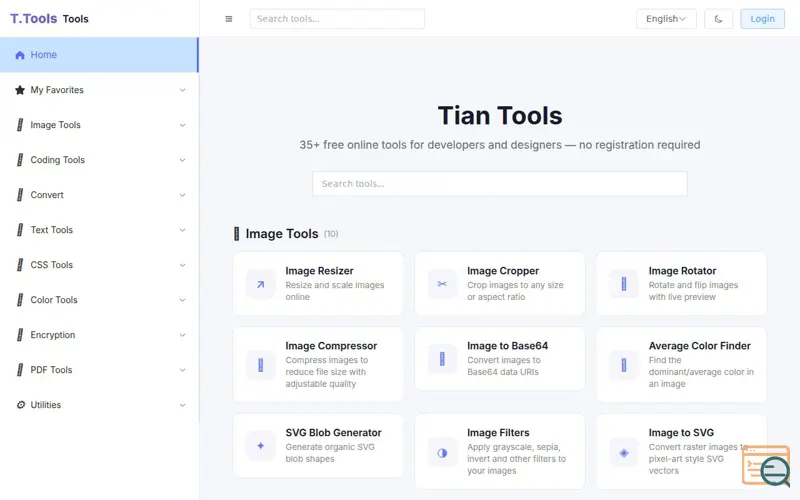
Task: Click the My Favorites star icon
Action: coord(20,90)
